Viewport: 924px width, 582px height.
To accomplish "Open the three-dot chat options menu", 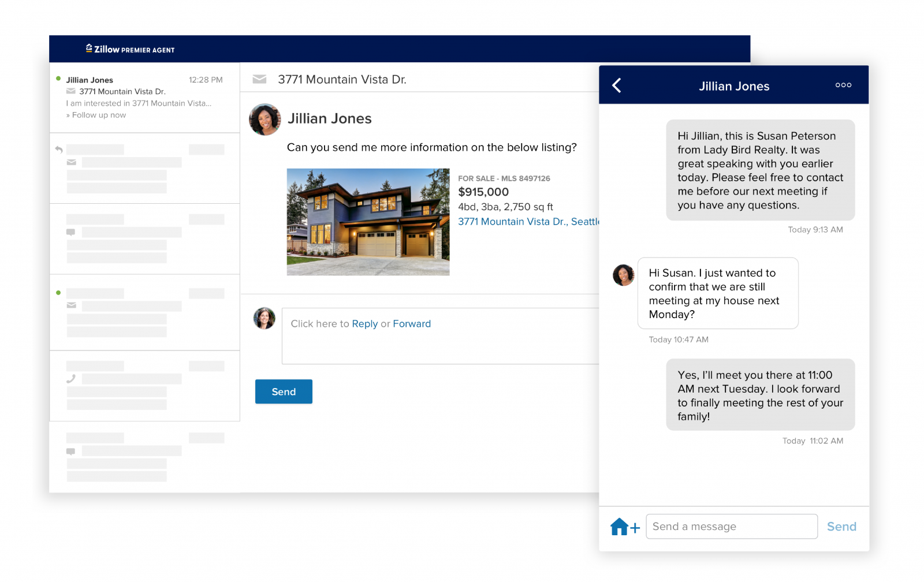I will [843, 85].
